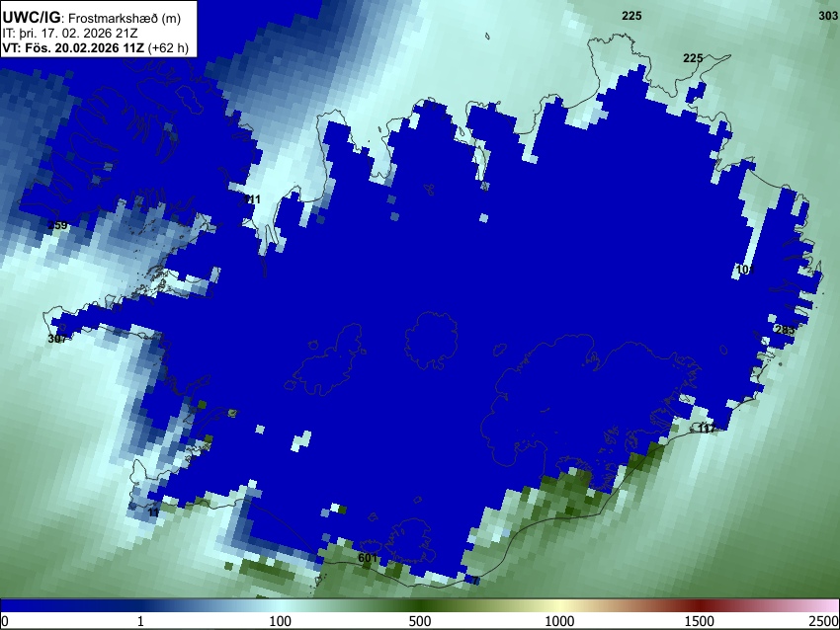The width and height of the screenshot is (840, 630).
Task: Click the color scale label 100
Action: [x=281, y=621]
